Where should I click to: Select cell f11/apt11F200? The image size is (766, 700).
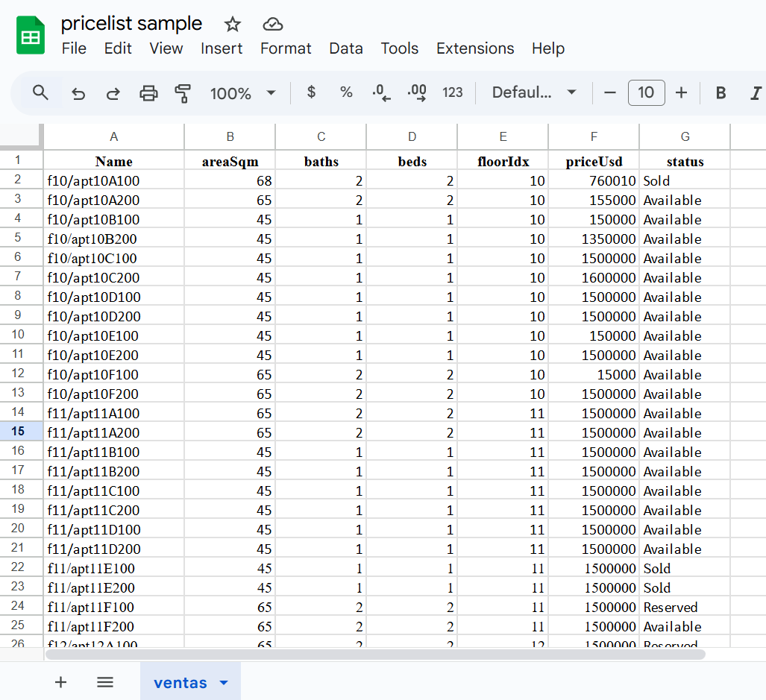coord(114,626)
